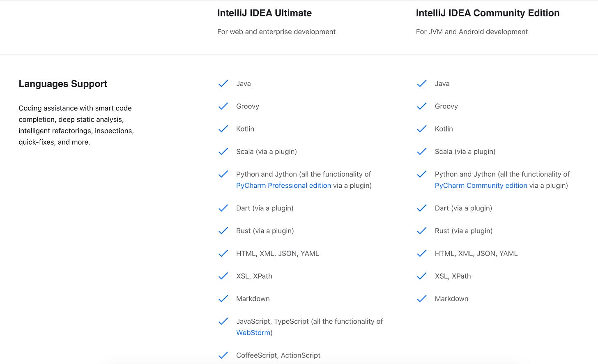
Task: Click 'For web and enterprise development' subtitle
Action: pos(276,32)
